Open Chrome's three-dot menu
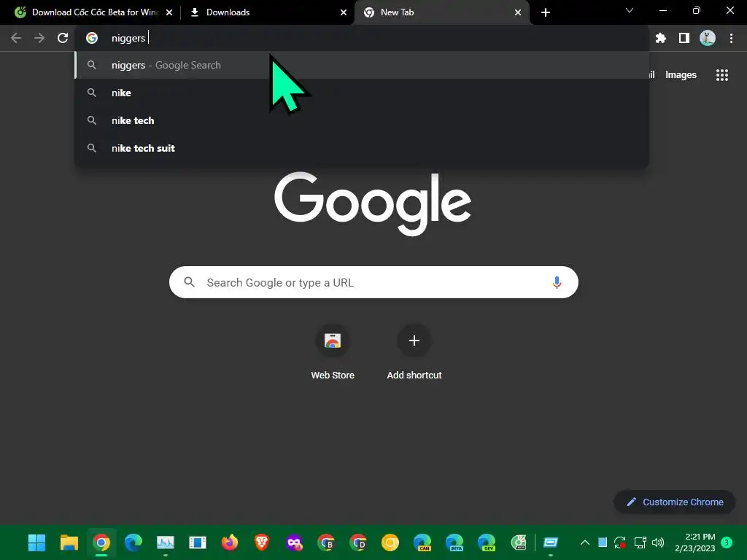 731,38
